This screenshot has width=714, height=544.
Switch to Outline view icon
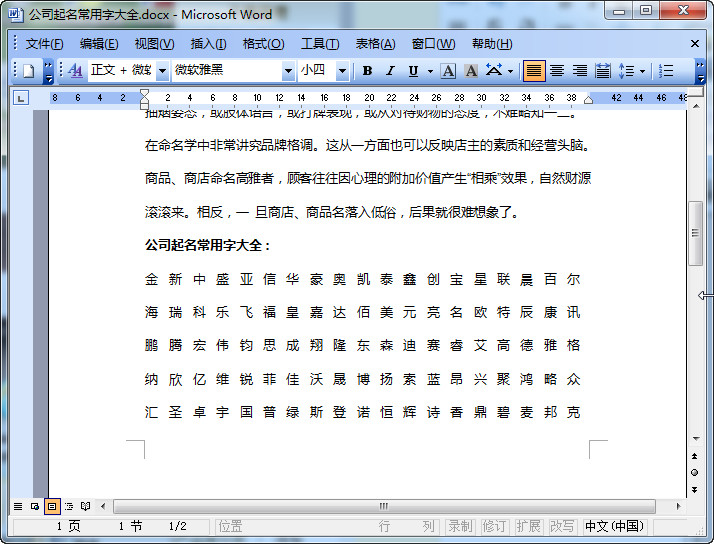pyautogui.click(x=69, y=506)
